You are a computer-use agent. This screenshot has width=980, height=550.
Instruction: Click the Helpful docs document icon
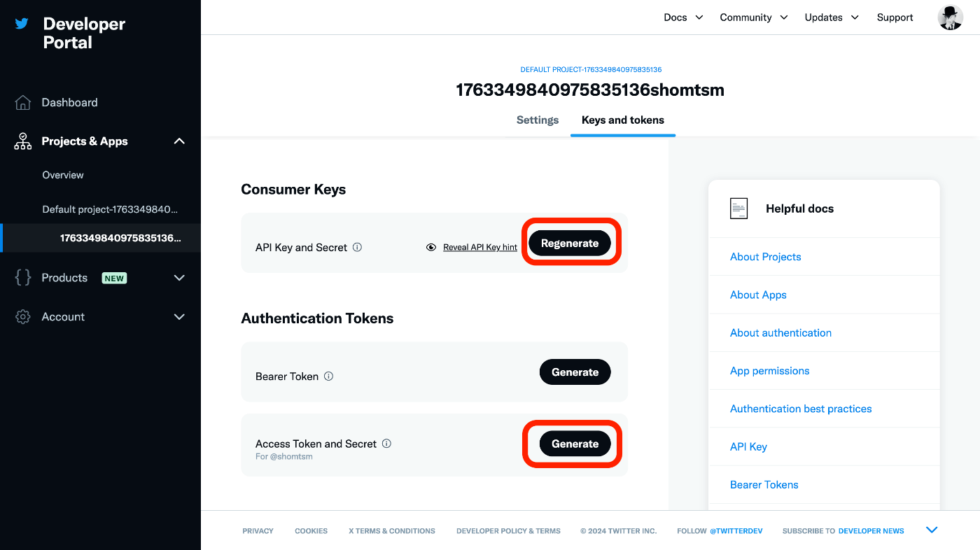(738, 209)
